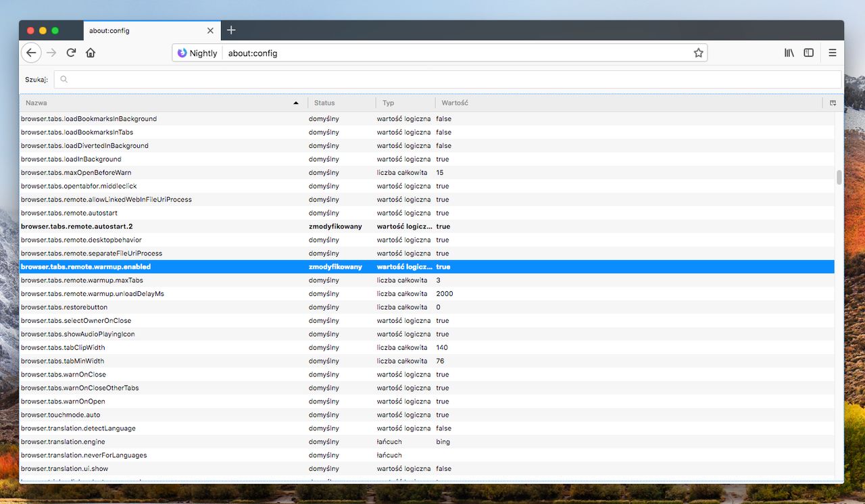
Task: Sort preferences by the Wartość column
Action: pyautogui.click(x=628, y=103)
